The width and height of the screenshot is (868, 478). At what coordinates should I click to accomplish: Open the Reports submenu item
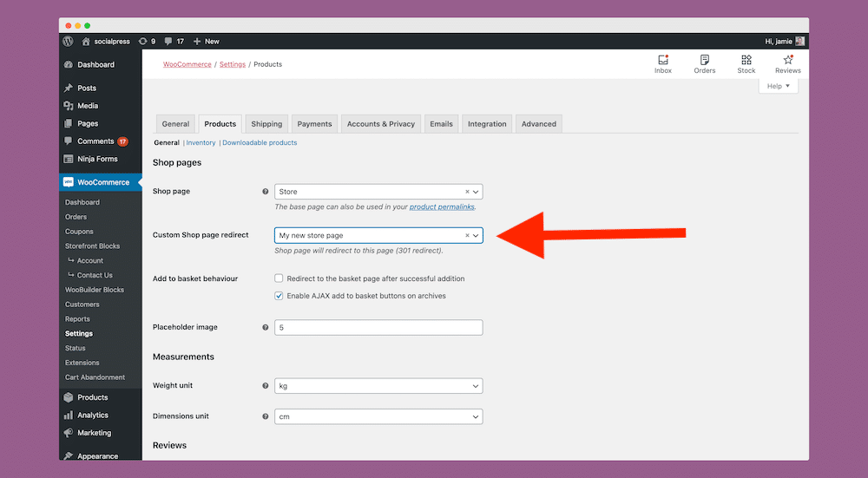pos(77,319)
